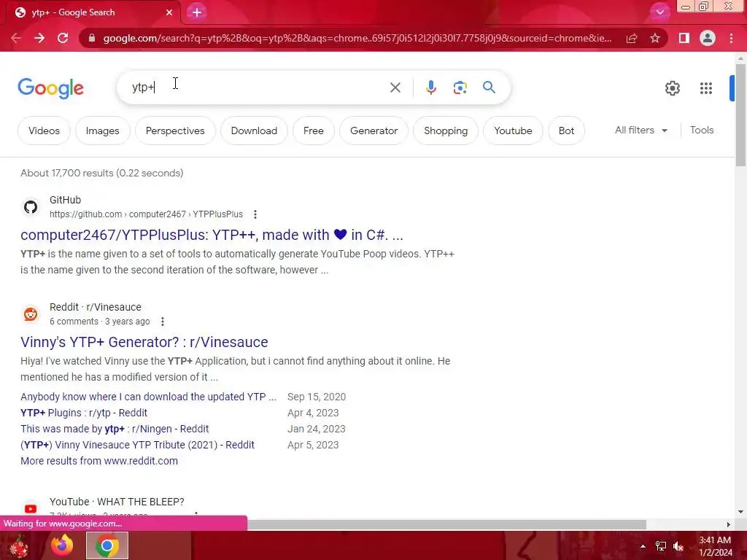
Task: Go to Google home via the logo
Action: [x=50, y=88]
